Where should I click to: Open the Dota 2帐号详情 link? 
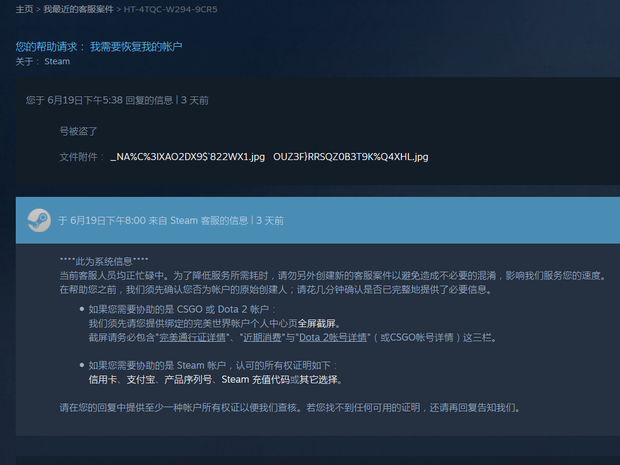pyautogui.click(x=333, y=338)
